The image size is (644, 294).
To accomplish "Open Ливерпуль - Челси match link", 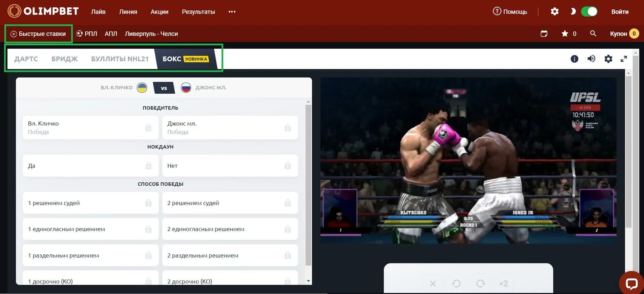I will tap(151, 34).
